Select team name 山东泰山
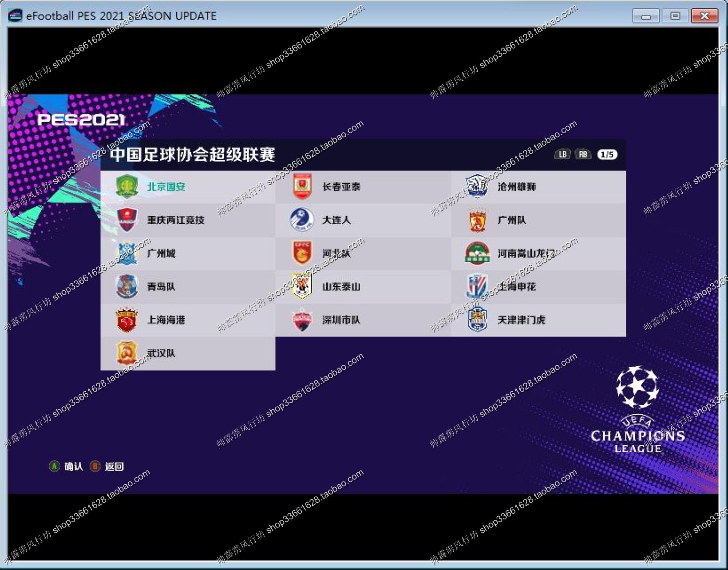The height and width of the screenshot is (570, 728). 341,287
